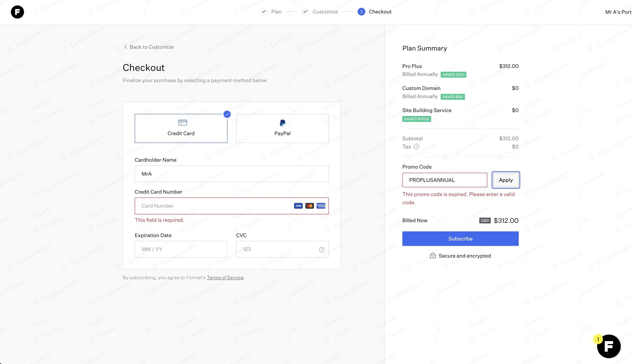Open the Terms of Service link
The width and height of the screenshot is (632, 364).
(x=225, y=277)
